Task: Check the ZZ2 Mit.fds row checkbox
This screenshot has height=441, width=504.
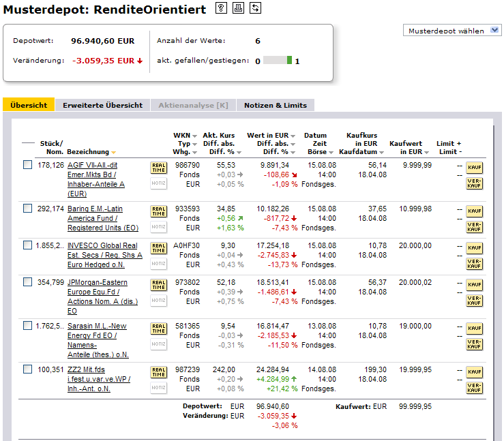Action: (x=27, y=369)
